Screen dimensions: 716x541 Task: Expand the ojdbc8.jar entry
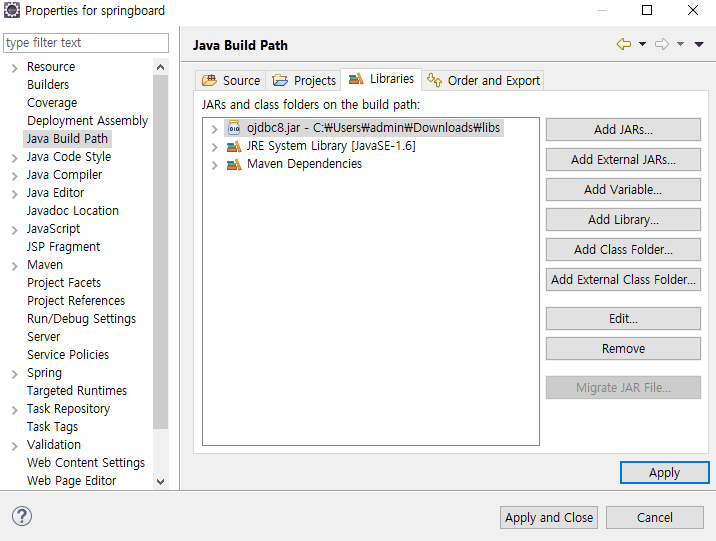tap(214, 129)
